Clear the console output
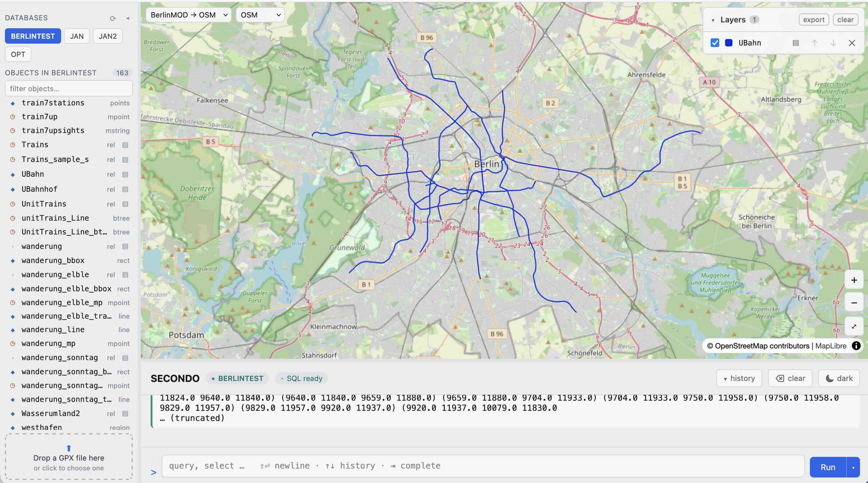 tap(790, 378)
